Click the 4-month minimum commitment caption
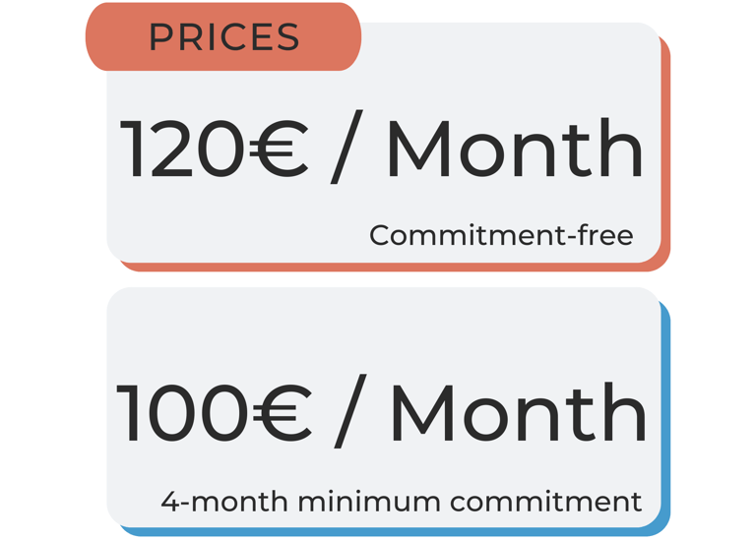Image resolution: width=756 pixels, height=539 pixels. click(x=401, y=501)
